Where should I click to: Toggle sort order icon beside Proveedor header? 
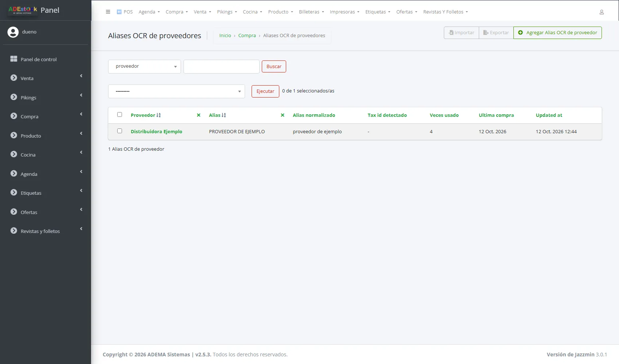tap(159, 115)
